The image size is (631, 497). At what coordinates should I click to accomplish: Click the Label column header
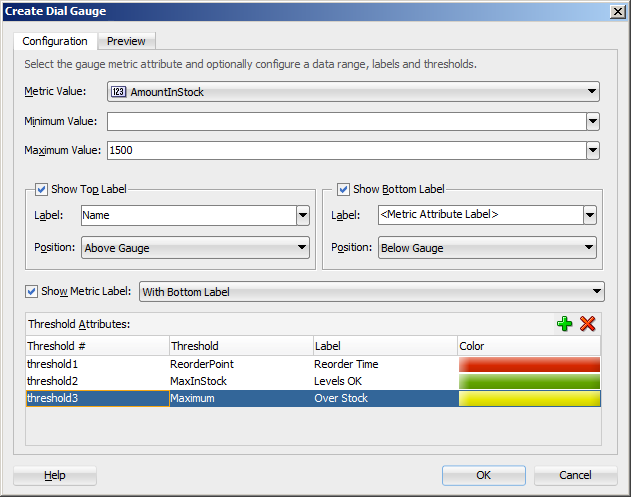tap(385, 346)
